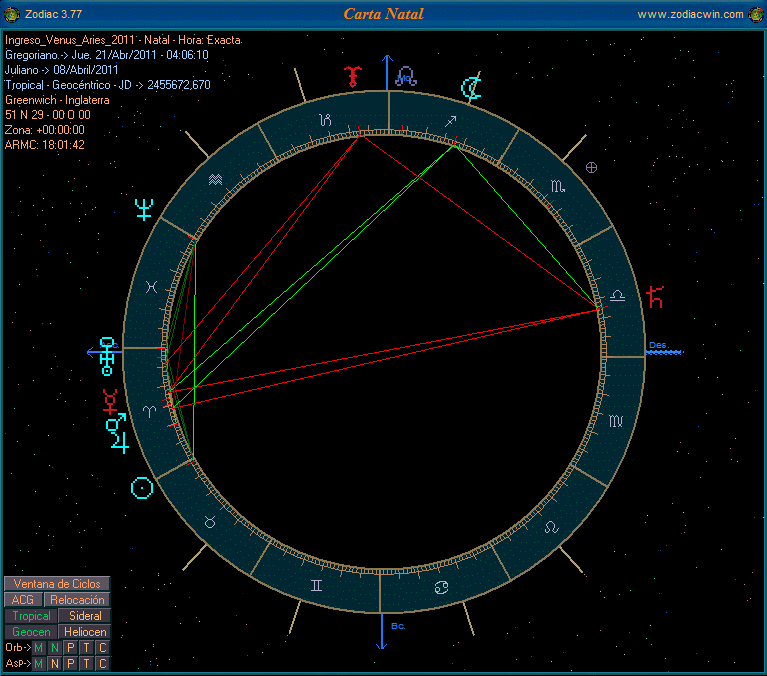Viewport: 767px width, 676px height.
Task: Toggle the M option in the Orb row
Action: point(38,648)
